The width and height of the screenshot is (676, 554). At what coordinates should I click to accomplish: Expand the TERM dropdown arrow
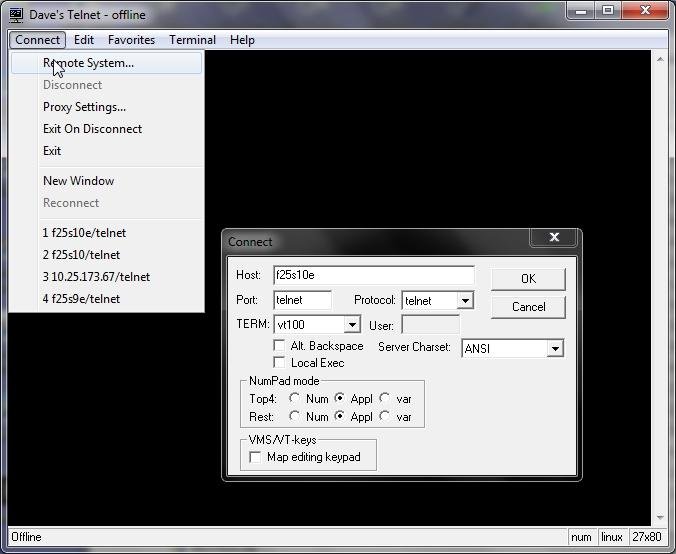[x=352, y=325]
